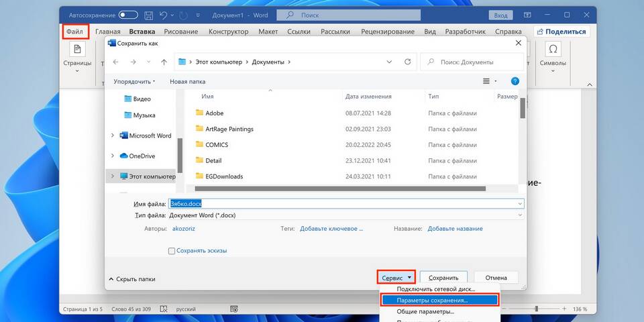Image resolution: width=644 pixels, height=322 pixels.
Task: Expand the Microsoft Word tree node
Action: [x=113, y=136]
